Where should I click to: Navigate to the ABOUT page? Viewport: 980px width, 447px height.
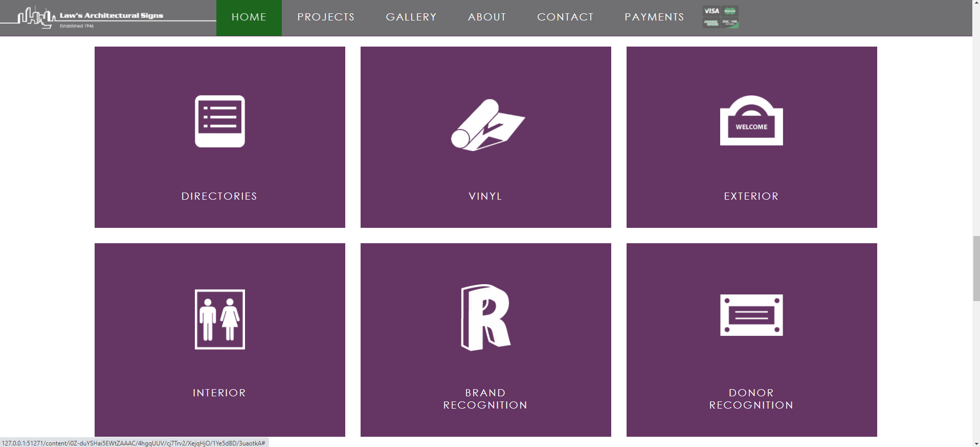click(487, 17)
